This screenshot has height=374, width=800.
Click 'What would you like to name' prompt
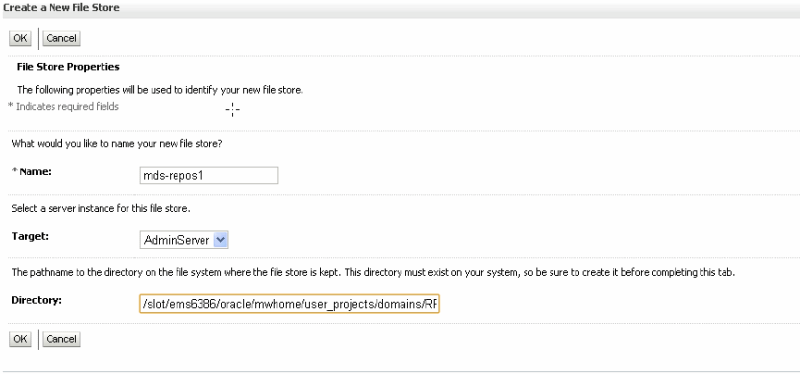point(117,144)
